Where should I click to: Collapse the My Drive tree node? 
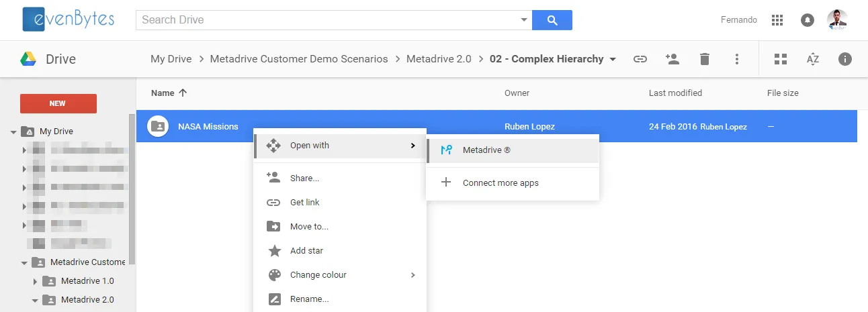[x=13, y=132]
